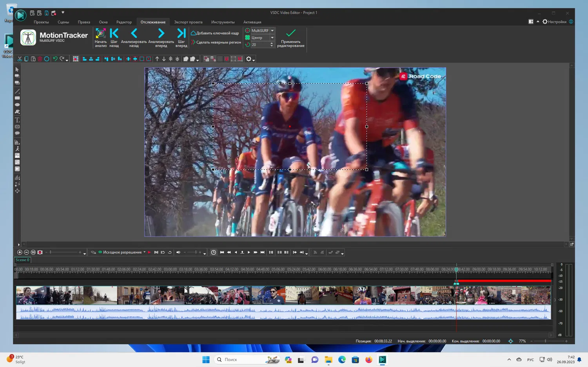Open the Экспорт проекта tab

pos(188,22)
